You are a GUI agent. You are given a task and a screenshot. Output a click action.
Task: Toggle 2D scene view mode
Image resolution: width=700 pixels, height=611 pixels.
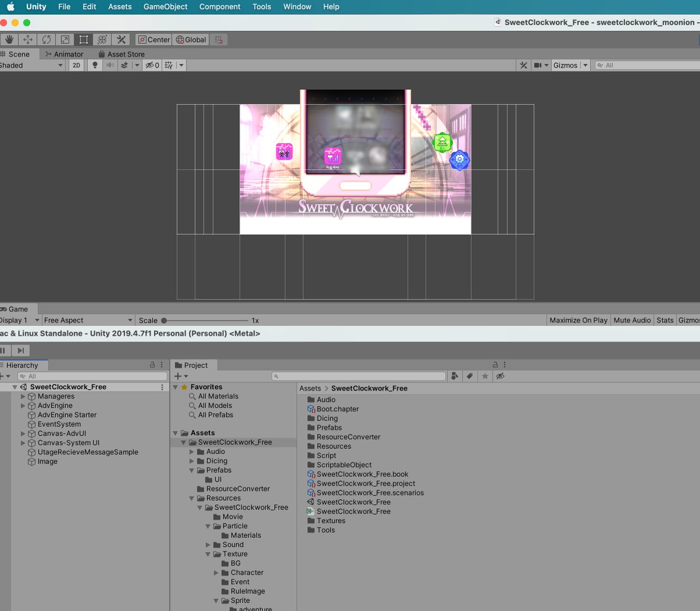click(76, 65)
